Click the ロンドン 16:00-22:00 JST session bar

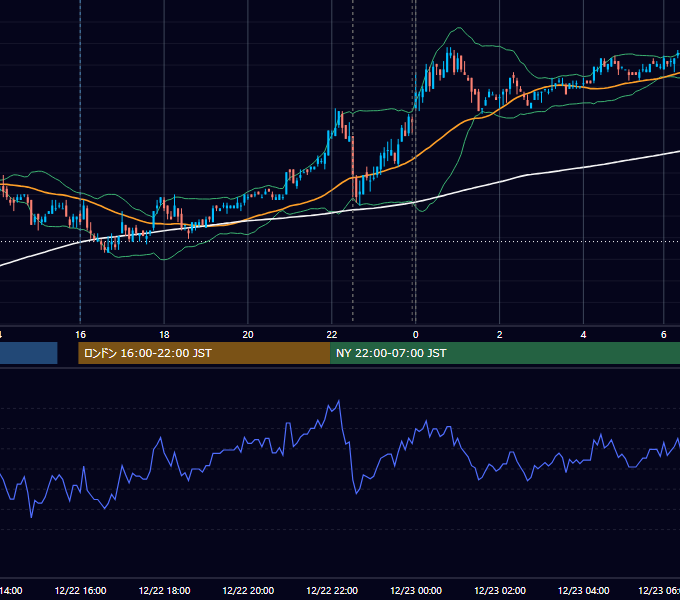pos(204,353)
